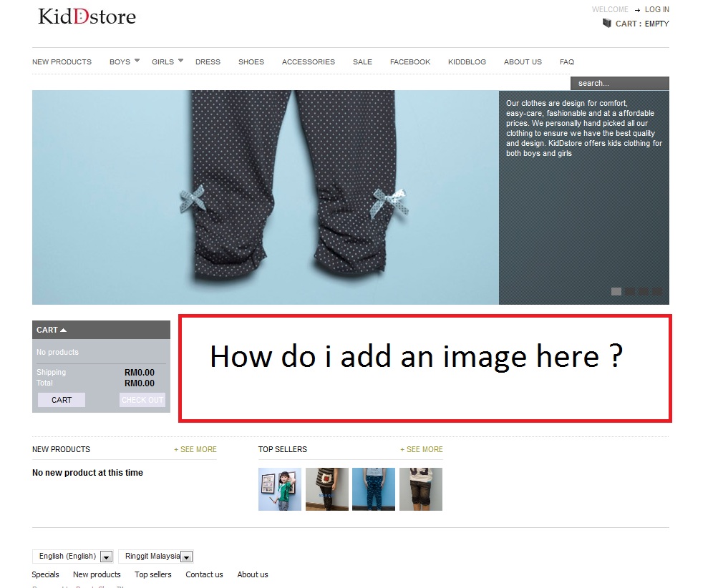Open the Ringgit Malaysia currency dropdown
Image resolution: width=713 pixels, height=588 pixels.
(x=186, y=557)
